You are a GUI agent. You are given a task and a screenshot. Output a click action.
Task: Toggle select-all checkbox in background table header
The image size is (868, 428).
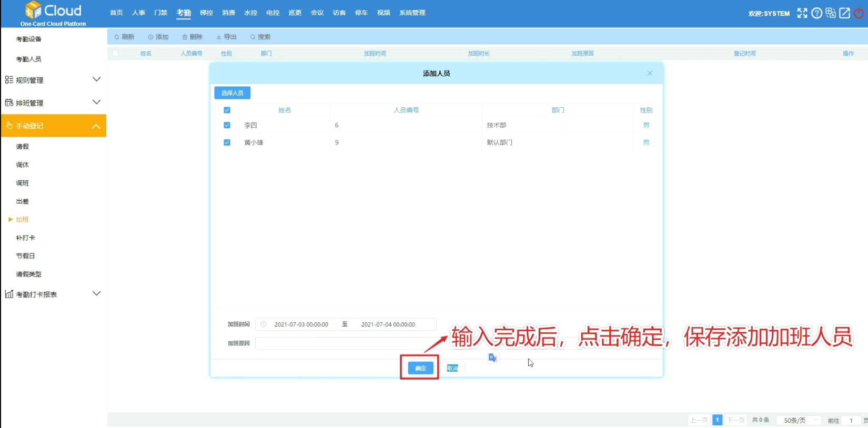(x=115, y=53)
